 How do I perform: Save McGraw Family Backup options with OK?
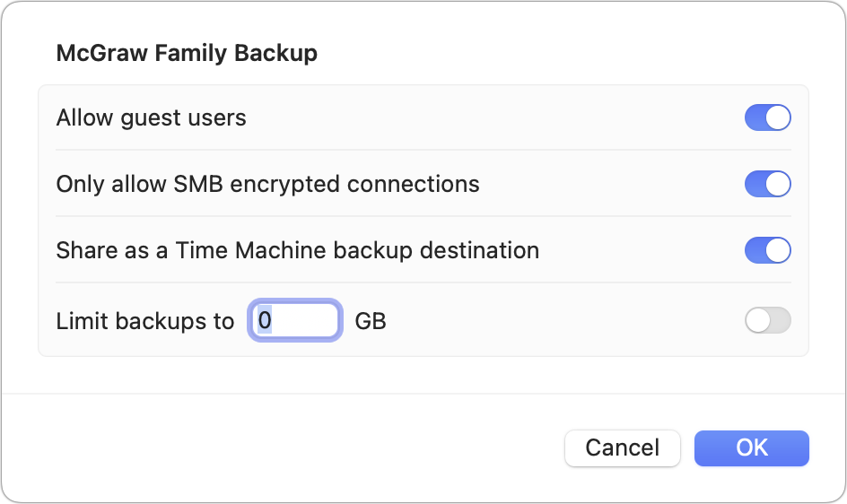pyautogui.click(x=751, y=448)
